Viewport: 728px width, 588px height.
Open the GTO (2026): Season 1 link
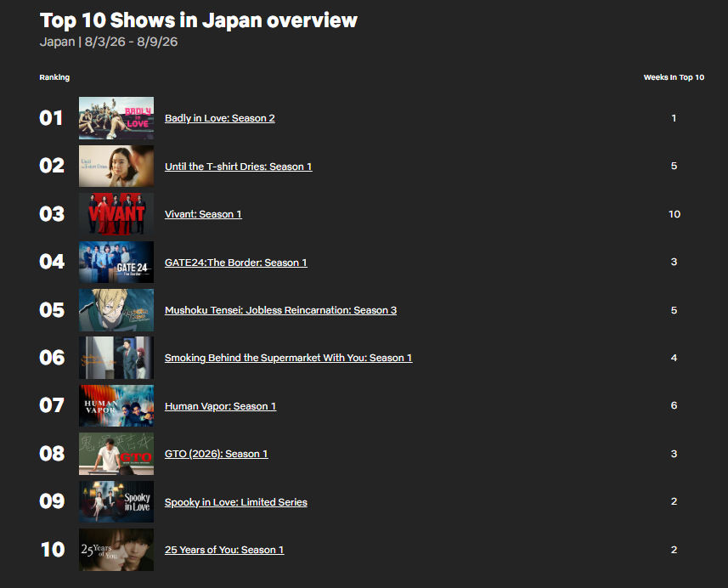217,454
